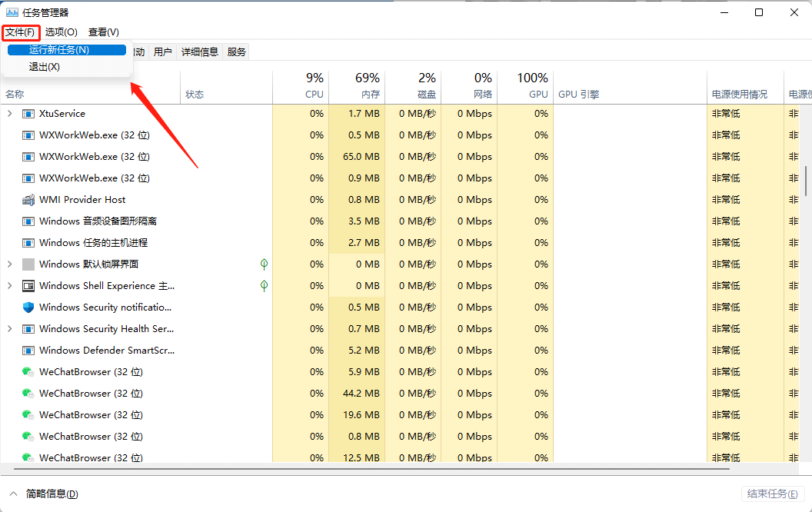
Task: Click the eco-mode leaf beside Windows 默认锁屏界面
Action: 264,264
